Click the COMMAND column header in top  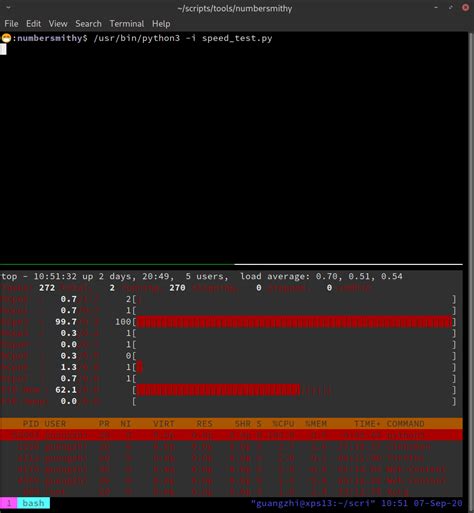tap(405, 423)
